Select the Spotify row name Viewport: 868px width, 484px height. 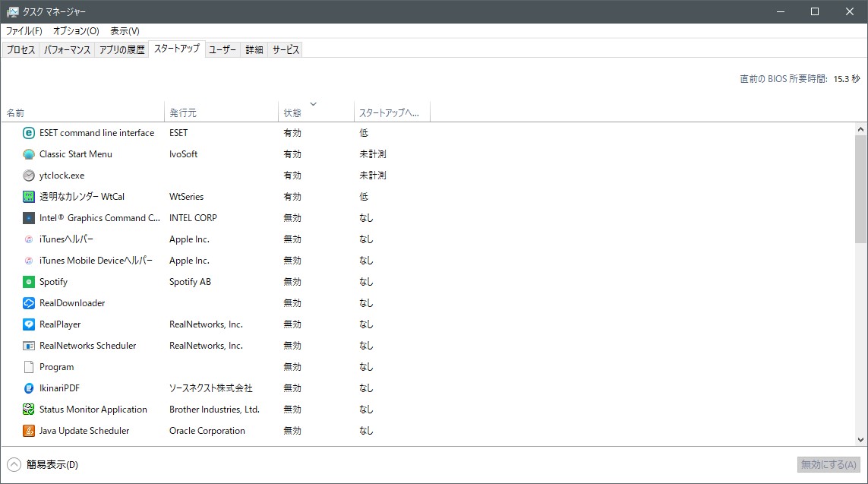[53, 282]
